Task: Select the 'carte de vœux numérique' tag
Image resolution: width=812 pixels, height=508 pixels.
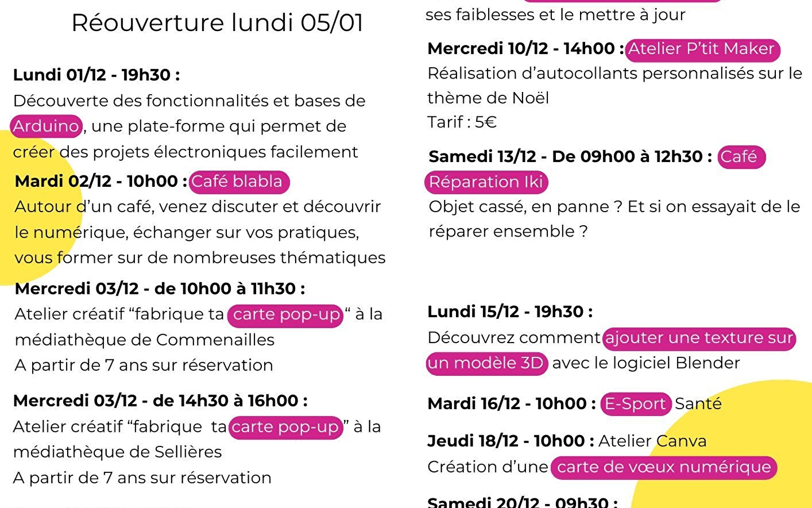Action: click(664, 467)
